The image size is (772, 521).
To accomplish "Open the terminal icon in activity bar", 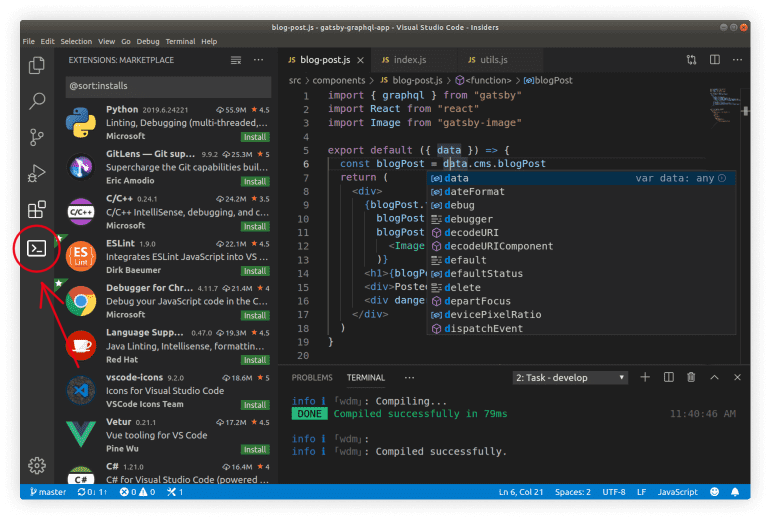I will click(x=37, y=248).
